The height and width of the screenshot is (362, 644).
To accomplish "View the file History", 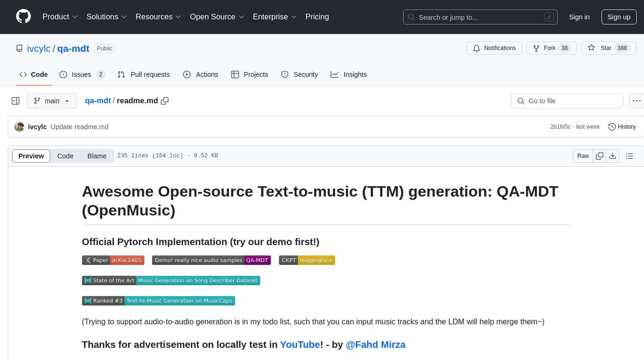I will [x=622, y=127].
